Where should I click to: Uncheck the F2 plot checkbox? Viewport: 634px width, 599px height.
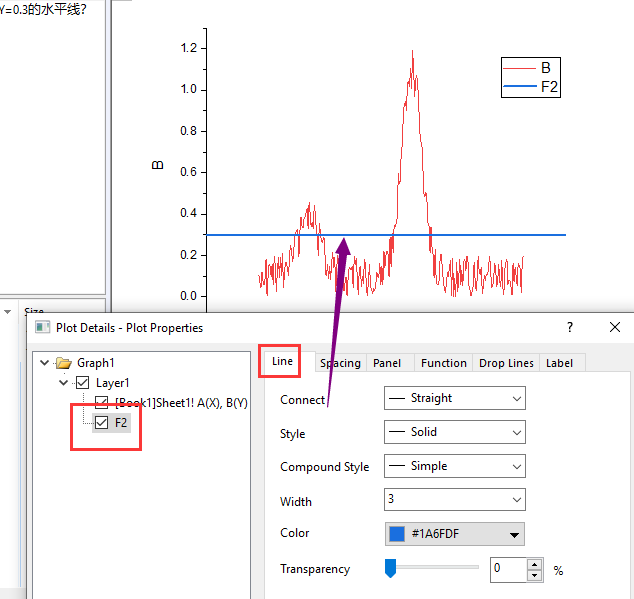(x=101, y=423)
